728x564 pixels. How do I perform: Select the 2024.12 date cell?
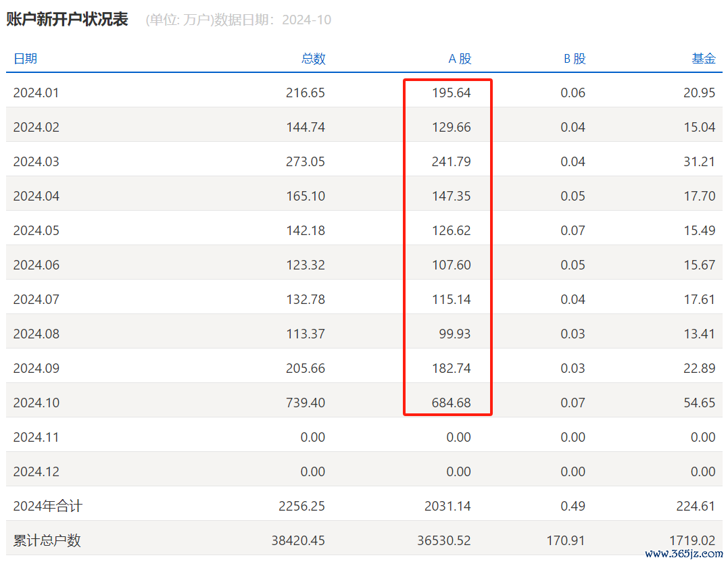[36, 471]
